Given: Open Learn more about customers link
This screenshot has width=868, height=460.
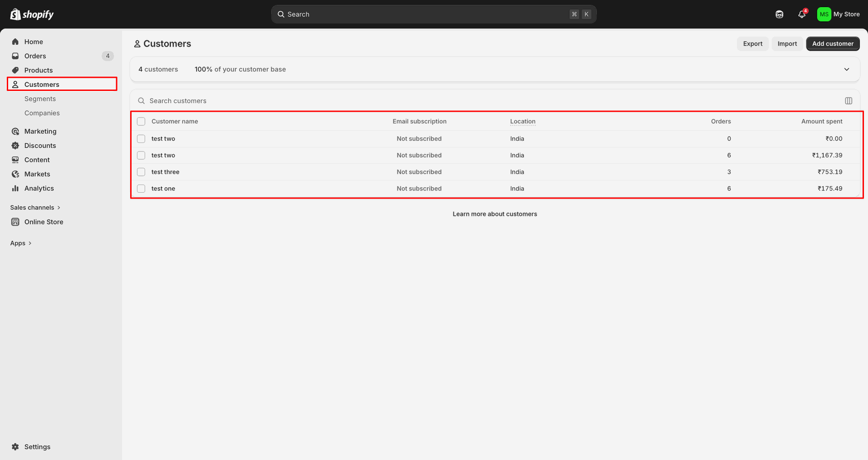Looking at the screenshot, I should [x=495, y=214].
